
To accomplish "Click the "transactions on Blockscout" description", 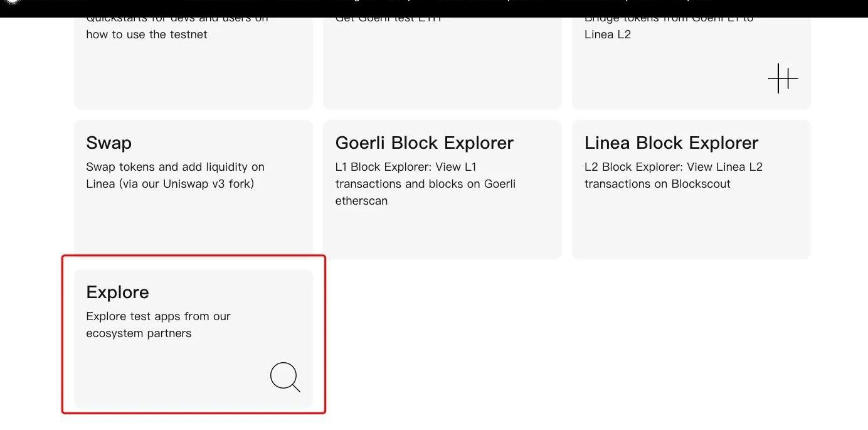I will [x=657, y=184].
